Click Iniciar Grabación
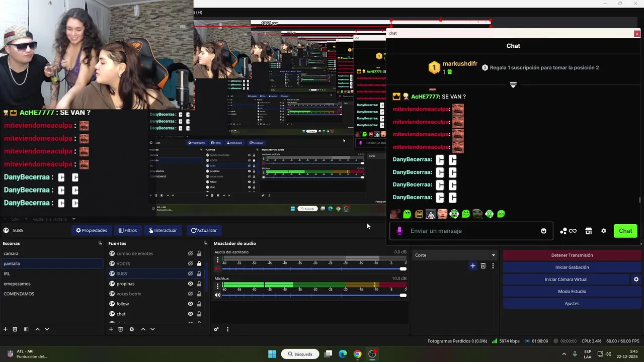The width and height of the screenshot is (644, 362). 572,267
